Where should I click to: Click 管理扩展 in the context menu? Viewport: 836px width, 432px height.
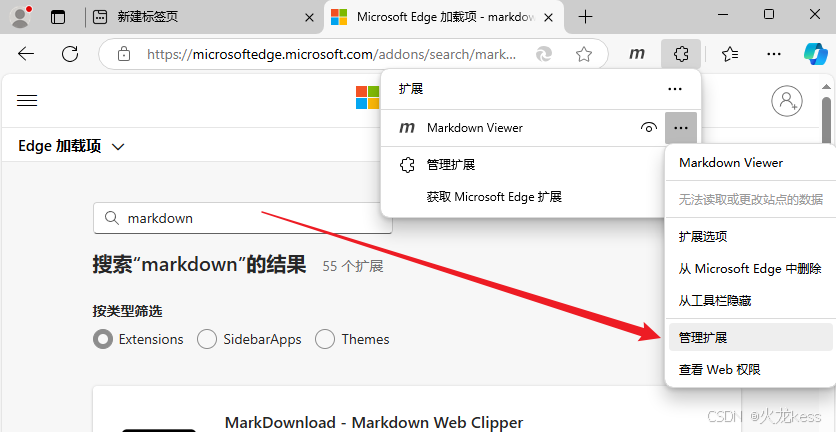pyautogui.click(x=751, y=337)
